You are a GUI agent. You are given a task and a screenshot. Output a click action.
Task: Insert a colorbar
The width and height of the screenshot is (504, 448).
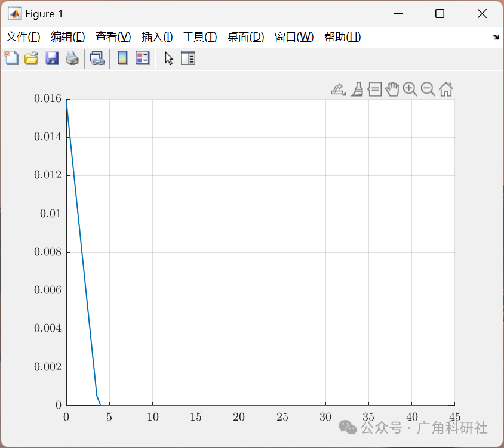[122, 58]
